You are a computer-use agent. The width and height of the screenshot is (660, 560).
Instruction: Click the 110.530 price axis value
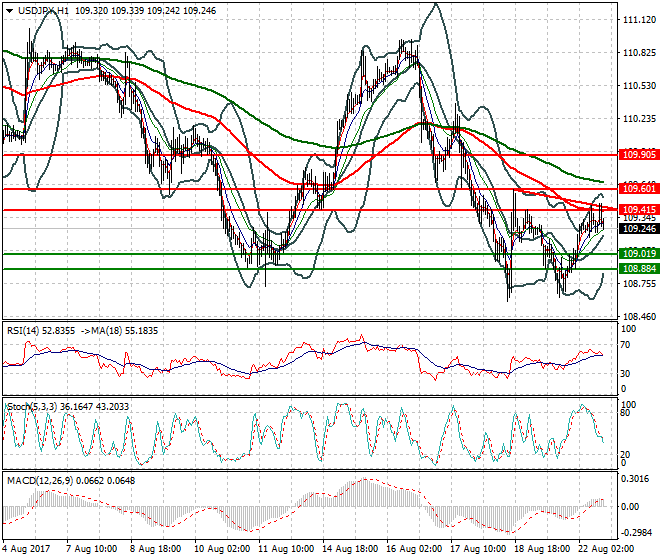[639, 85]
